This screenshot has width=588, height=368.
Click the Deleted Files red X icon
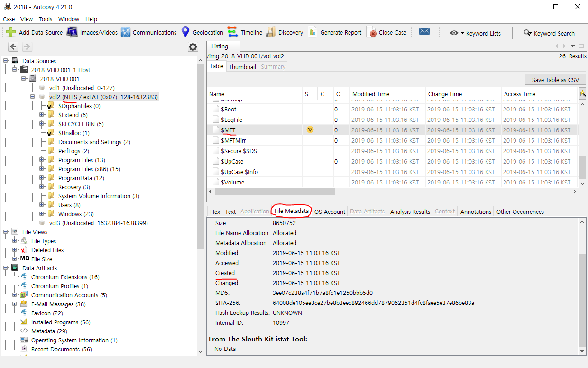(x=23, y=250)
